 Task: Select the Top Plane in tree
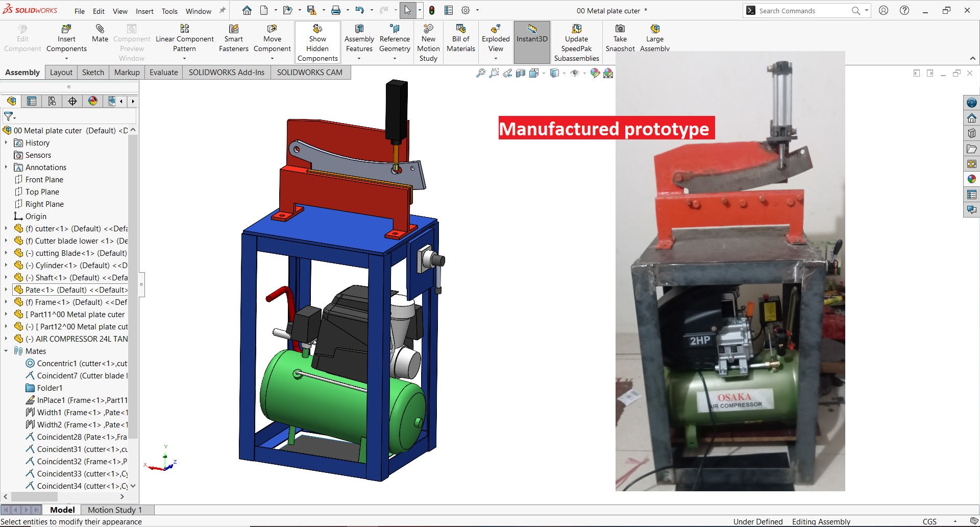tap(42, 192)
